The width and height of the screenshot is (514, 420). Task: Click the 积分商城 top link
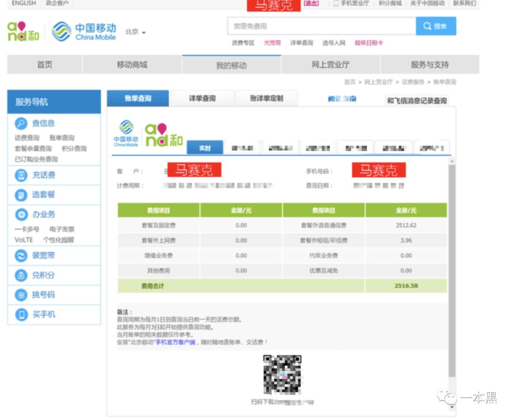(390, 3)
